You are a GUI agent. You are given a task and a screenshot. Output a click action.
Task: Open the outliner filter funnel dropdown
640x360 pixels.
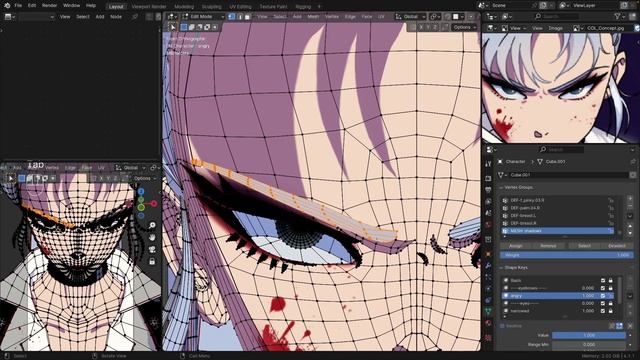click(620, 17)
